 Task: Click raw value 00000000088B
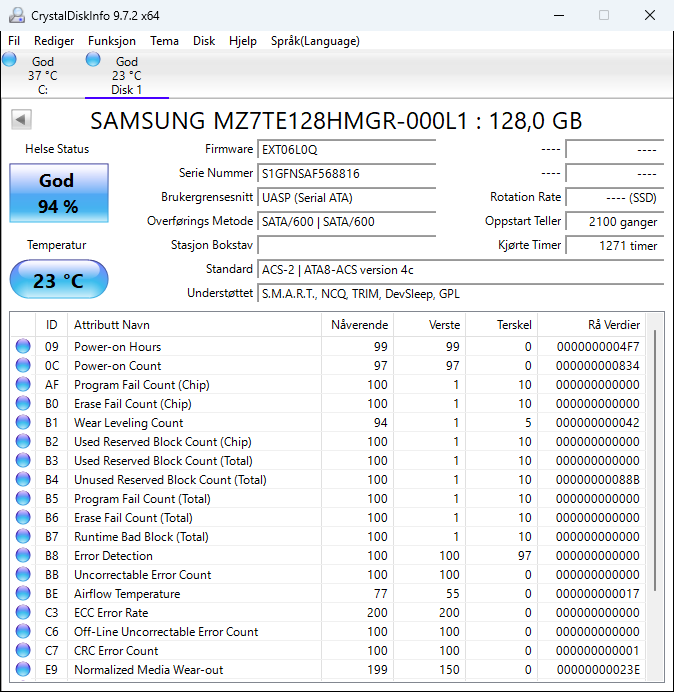click(598, 480)
